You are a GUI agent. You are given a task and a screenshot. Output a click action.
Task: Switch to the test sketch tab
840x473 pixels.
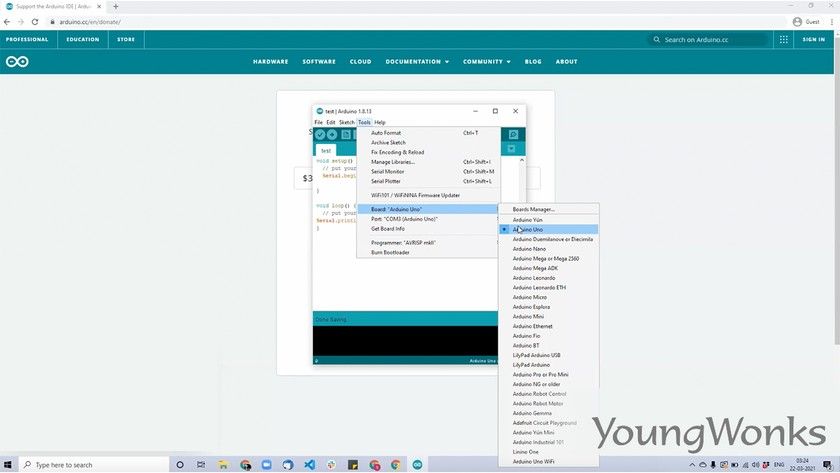pos(326,151)
